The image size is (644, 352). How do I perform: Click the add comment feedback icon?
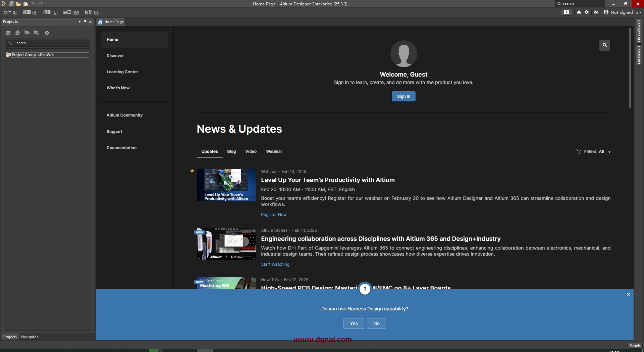coord(567,12)
